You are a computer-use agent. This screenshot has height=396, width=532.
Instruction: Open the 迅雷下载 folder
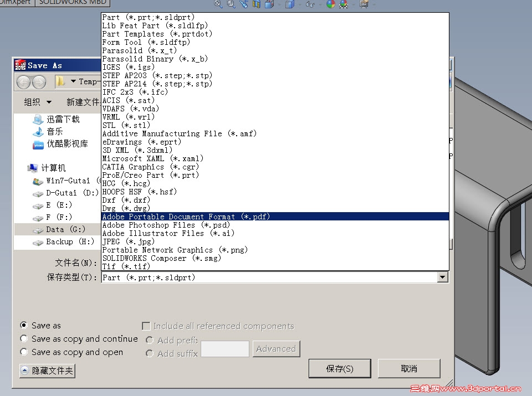57,119
